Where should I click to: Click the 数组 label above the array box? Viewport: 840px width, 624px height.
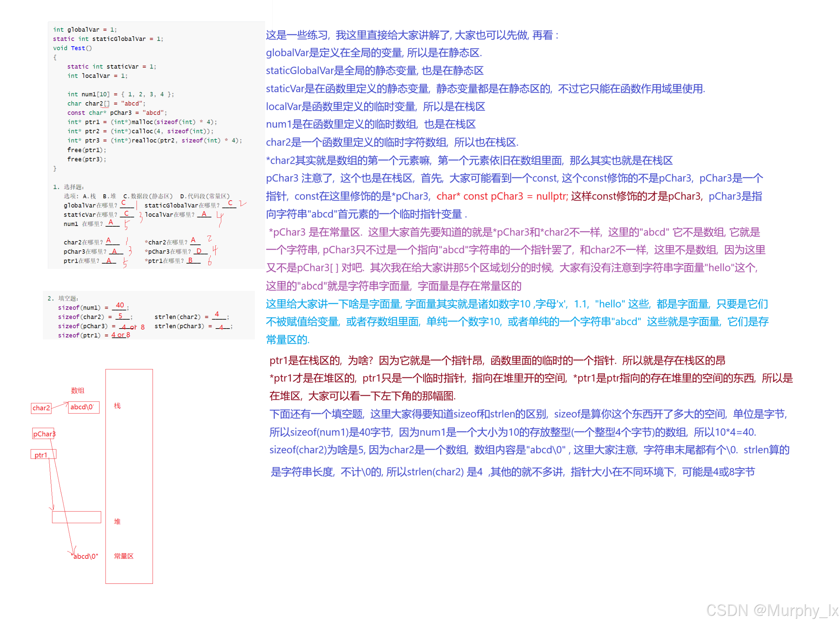(78, 391)
